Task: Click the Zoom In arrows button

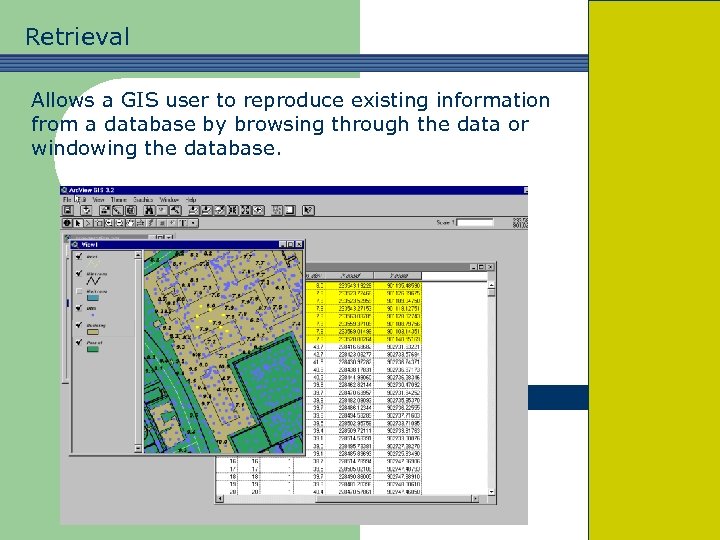Action: 233,210
